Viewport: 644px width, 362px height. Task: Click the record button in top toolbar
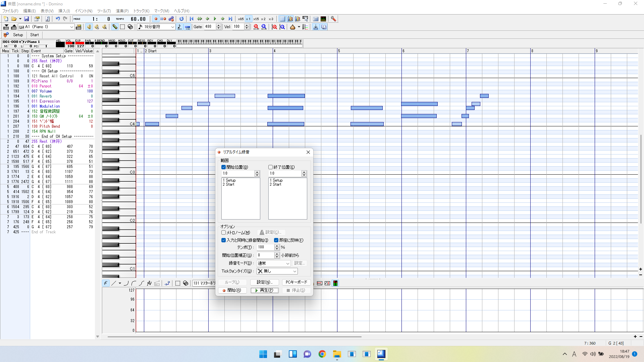[x=156, y=19]
